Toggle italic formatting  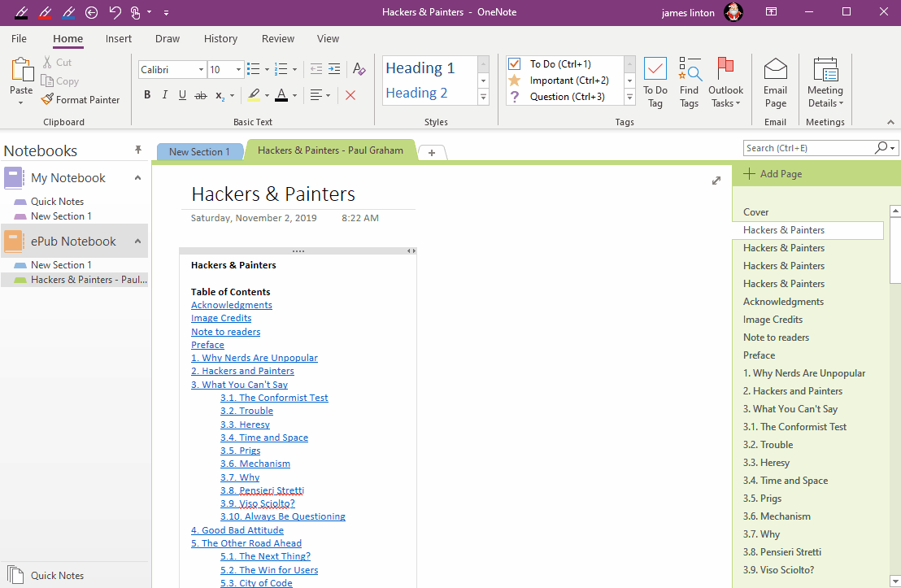[x=164, y=95]
